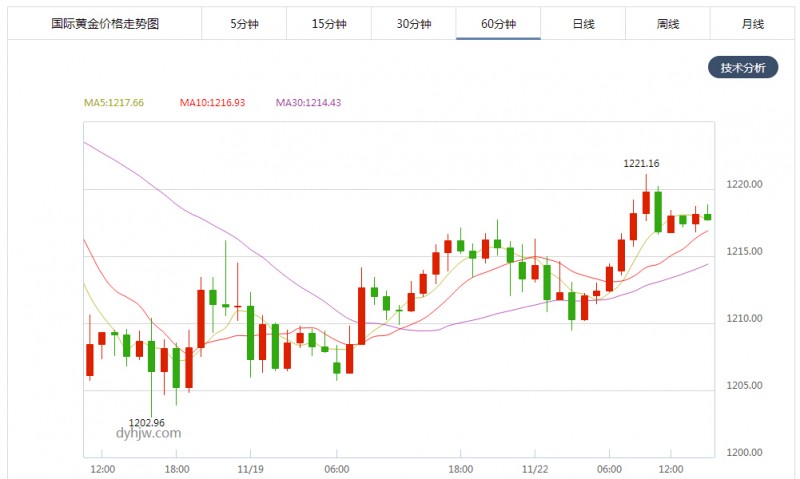The width and height of the screenshot is (800, 479).
Task: Toggle the MA10 legend label
Action: coord(212,103)
